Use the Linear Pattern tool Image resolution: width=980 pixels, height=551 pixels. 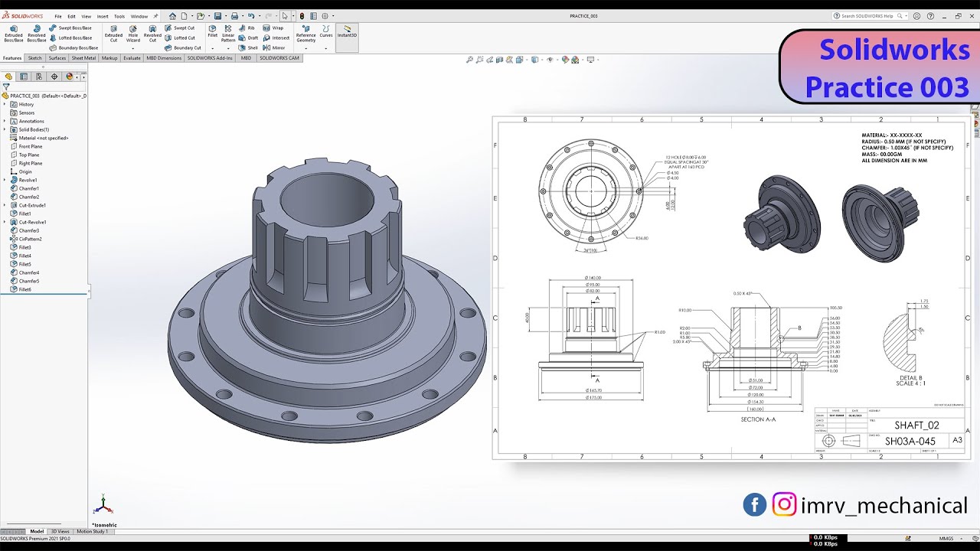[228, 34]
